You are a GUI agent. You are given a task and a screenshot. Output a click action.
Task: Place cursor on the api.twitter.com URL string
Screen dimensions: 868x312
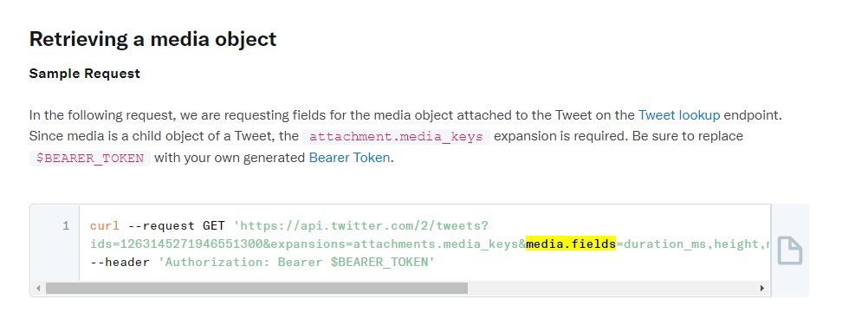tap(360, 226)
